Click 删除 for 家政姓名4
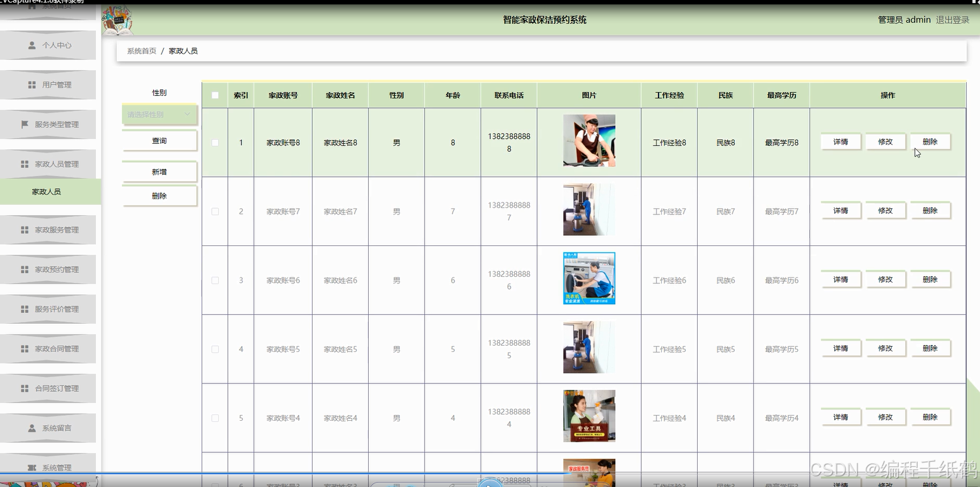Image resolution: width=980 pixels, height=487 pixels. pos(930,417)
